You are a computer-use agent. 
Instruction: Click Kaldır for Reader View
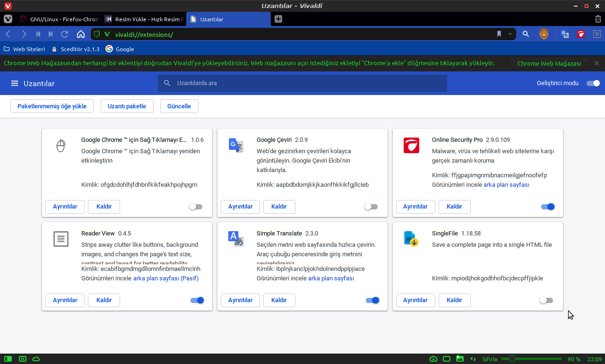pyautogui.click(x=104, y=300)
